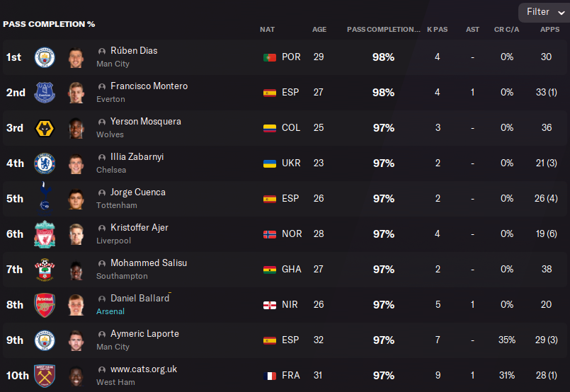The image size is (570, 392).
Task: Open Rúben Dias player profile link
Action: click(134, 51)
